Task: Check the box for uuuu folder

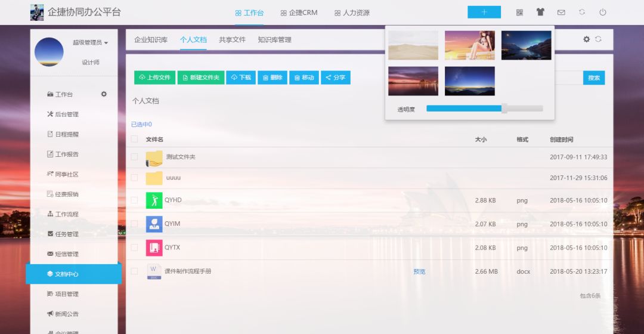Action: tap(134, 178)
